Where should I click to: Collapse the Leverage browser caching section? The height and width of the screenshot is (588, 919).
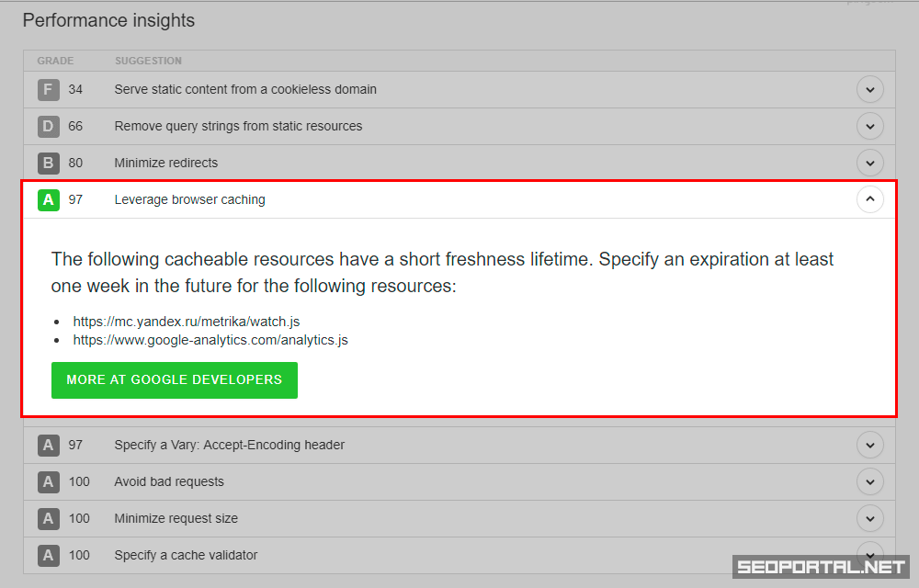(869, 199)
